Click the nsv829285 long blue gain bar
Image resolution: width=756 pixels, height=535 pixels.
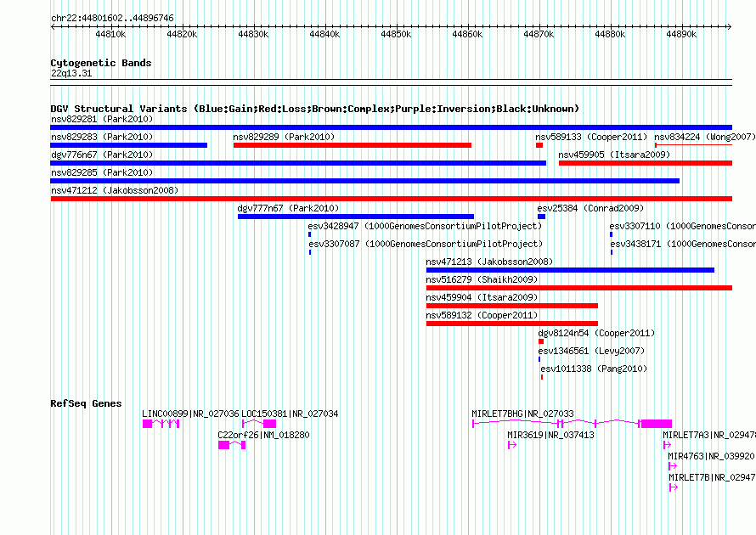365,181
